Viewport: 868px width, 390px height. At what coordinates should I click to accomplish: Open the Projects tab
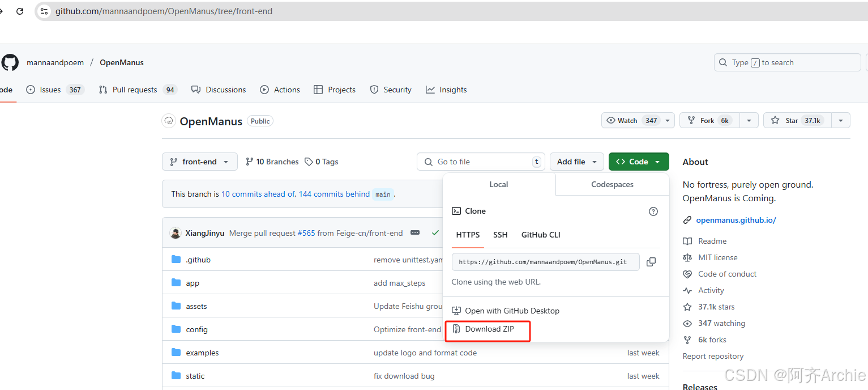(x=335, y=90)
